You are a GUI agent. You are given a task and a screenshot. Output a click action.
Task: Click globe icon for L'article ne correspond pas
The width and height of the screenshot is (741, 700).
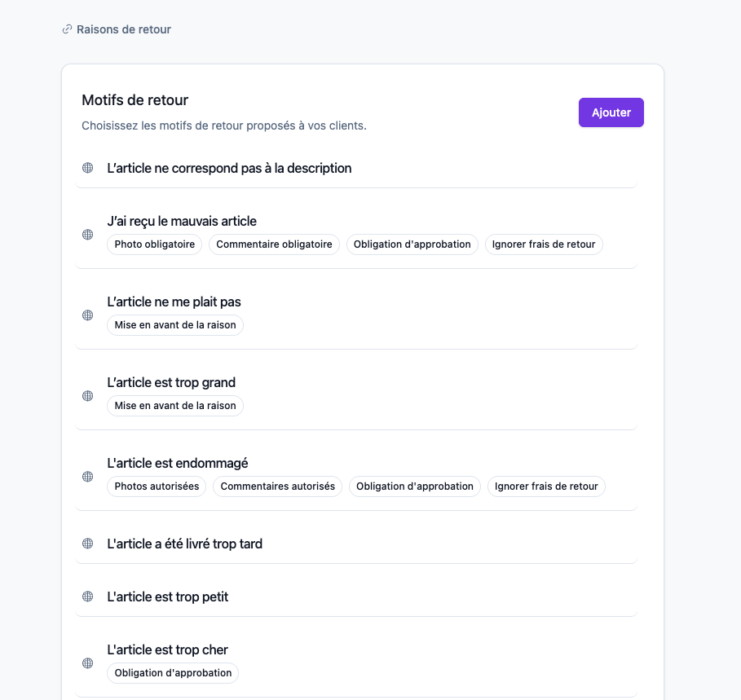click(87, 168)
